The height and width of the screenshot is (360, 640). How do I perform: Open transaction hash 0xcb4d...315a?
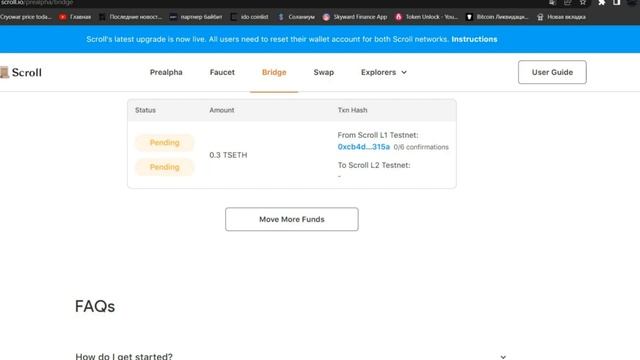[x=363, y=147]
